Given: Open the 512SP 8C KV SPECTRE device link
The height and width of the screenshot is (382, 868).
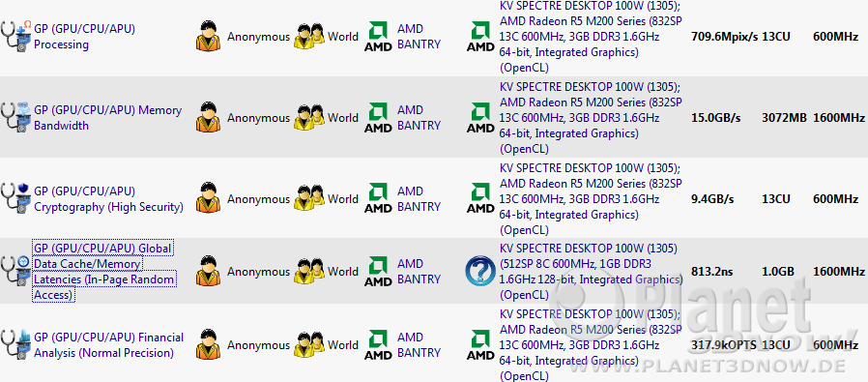Looking at the screenshot, I should tap(591, 272).
